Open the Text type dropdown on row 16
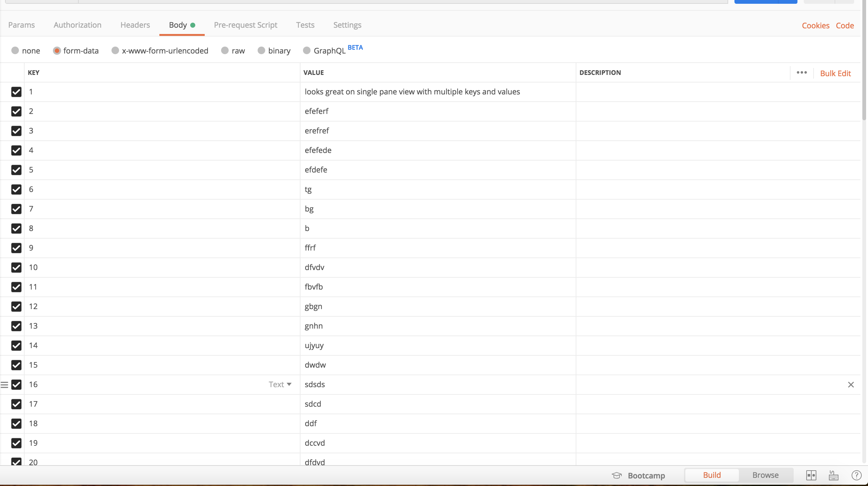The width and height of the screenshot is (868, 486). 280,384
